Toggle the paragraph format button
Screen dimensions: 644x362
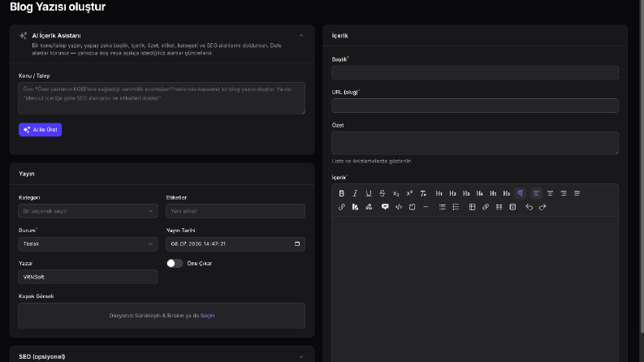520,193
